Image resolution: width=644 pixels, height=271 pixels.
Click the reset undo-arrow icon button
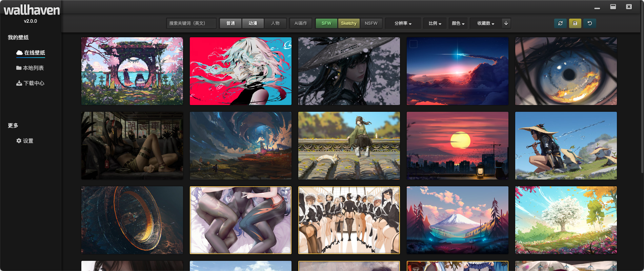coord(590,23)
